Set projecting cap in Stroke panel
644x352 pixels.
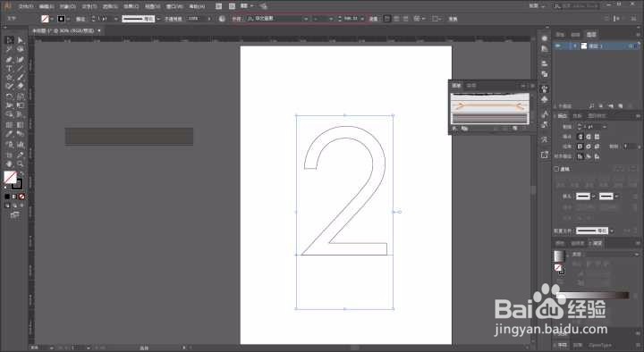point(597,137)
